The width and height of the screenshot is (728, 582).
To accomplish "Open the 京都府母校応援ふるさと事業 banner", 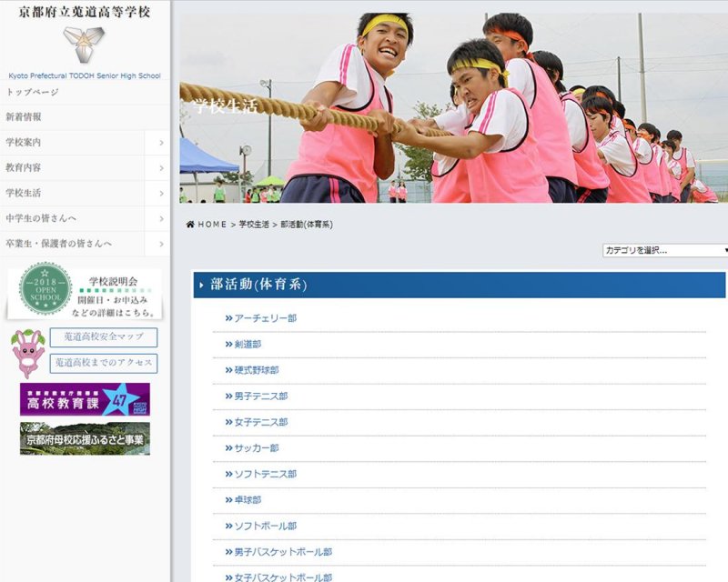I will coord(85,438).
